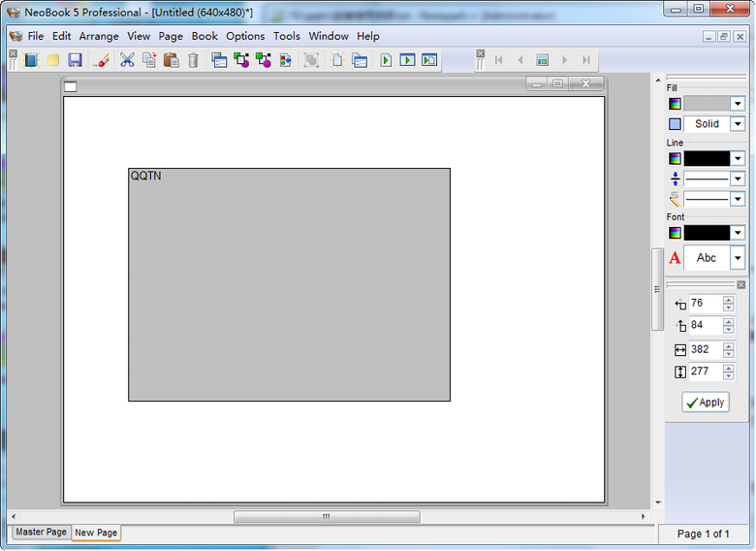Click the width field showing 382
Image resolution: width=756 pixels, height=551 pixels.
[706, 349]
